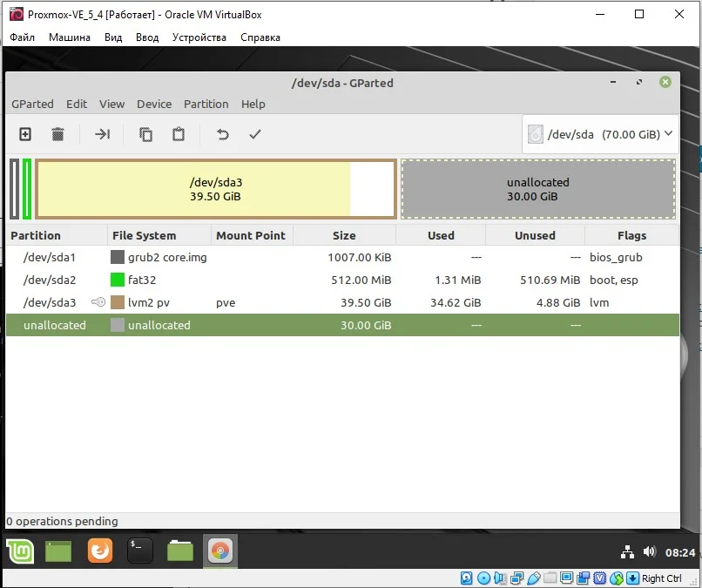
Task: Open the Linux Mint start menu
Action: pos(20,551)
